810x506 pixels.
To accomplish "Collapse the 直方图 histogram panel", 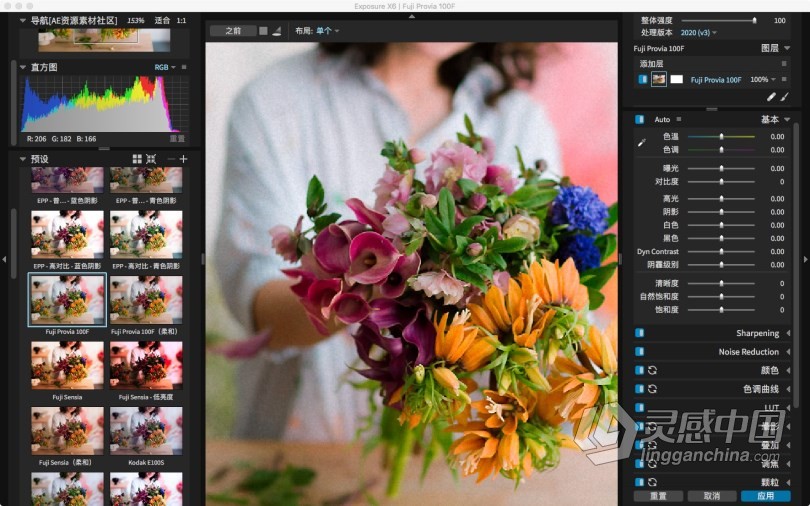I will (x=22, y=67).
